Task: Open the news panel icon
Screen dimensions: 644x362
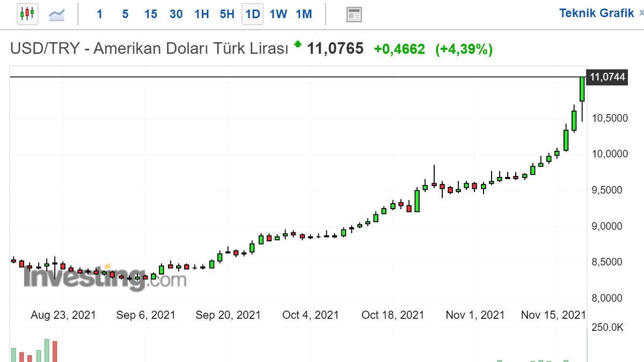Action: click(354, 13)
